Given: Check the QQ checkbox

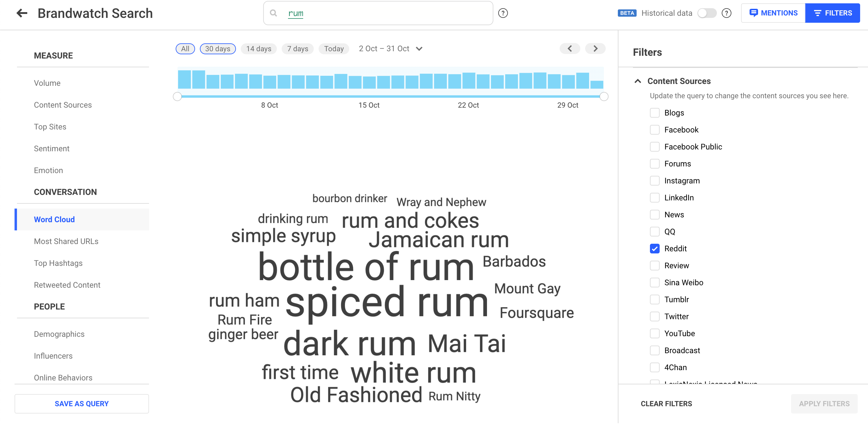Looking at the screenshot, I should point(654,232).
